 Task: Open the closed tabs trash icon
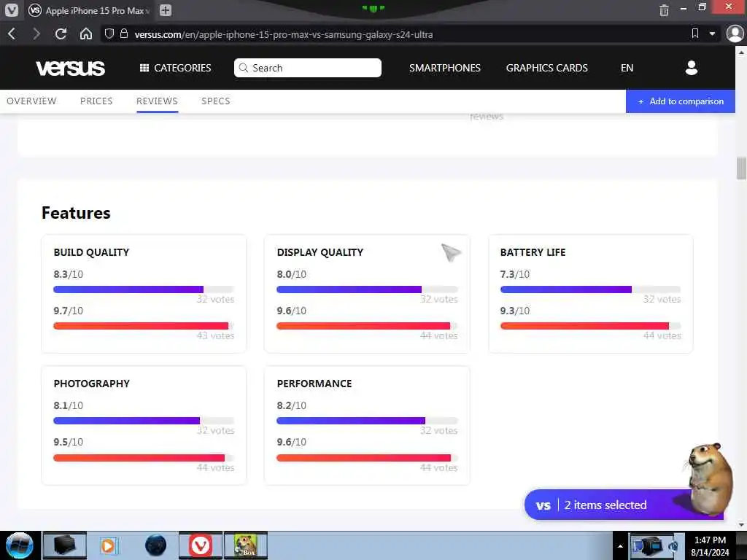(664, 10)
